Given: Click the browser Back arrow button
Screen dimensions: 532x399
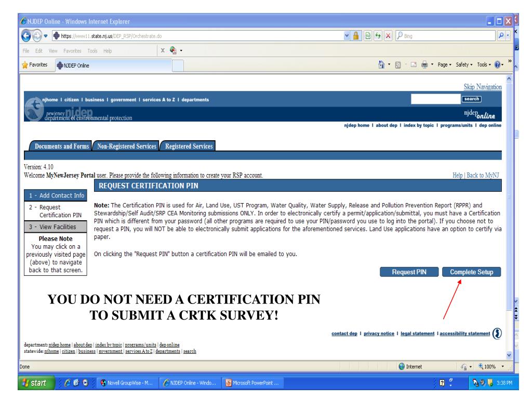Looking at the screenshot, I should tap(26, 36).
